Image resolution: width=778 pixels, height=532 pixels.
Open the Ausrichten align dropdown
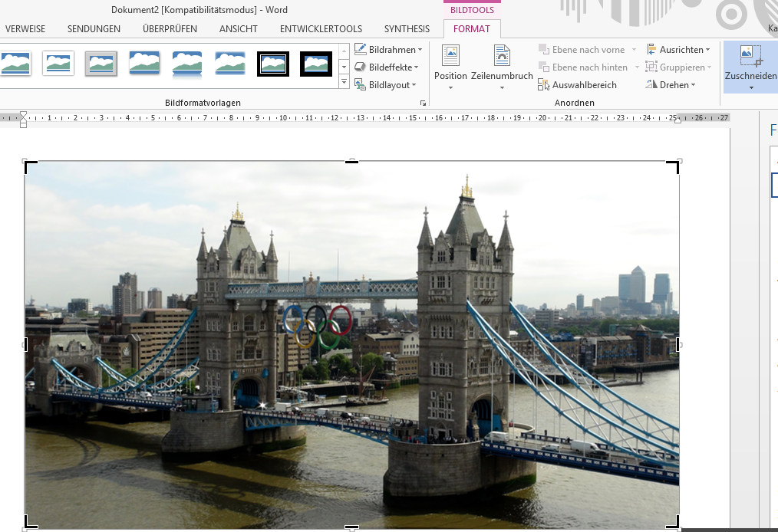point(678,50)
